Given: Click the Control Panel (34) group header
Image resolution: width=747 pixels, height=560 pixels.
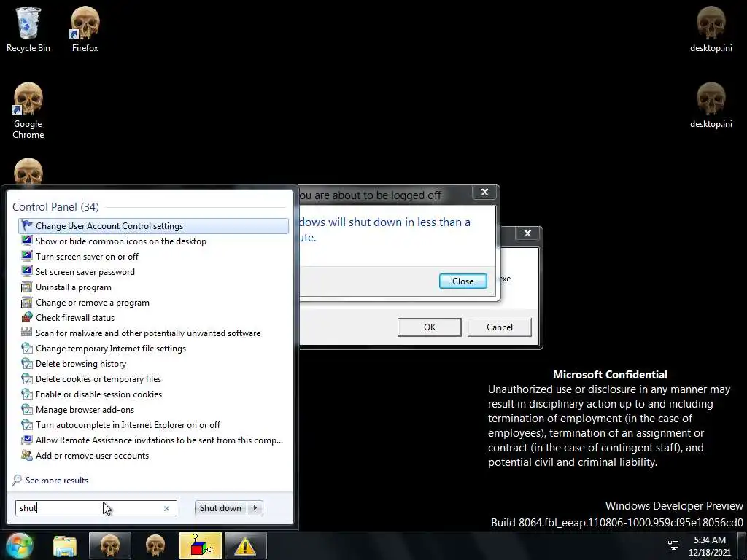Looking at the screenshot, I should [55, 206].
